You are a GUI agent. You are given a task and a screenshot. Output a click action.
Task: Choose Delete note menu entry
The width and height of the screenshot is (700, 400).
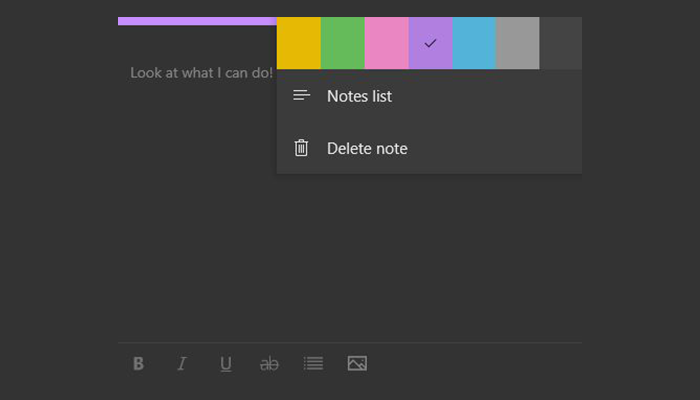coord(429,148)
